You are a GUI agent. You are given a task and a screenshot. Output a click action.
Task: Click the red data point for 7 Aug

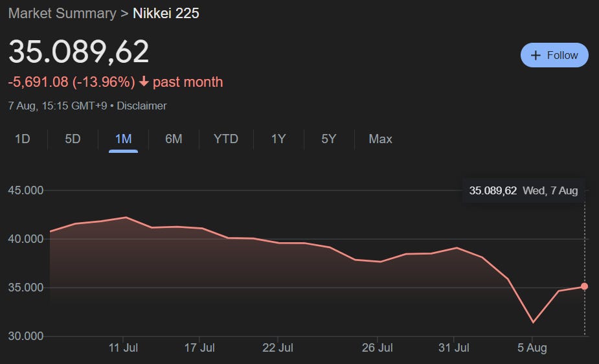584,286
